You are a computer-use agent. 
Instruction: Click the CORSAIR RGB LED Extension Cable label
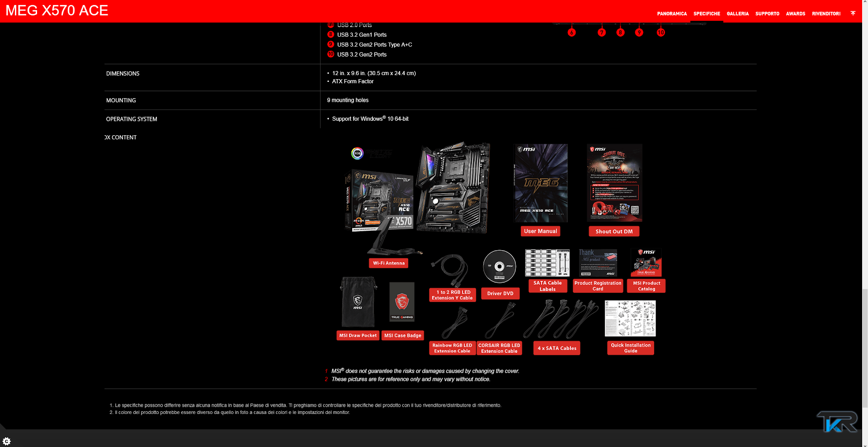499,348
